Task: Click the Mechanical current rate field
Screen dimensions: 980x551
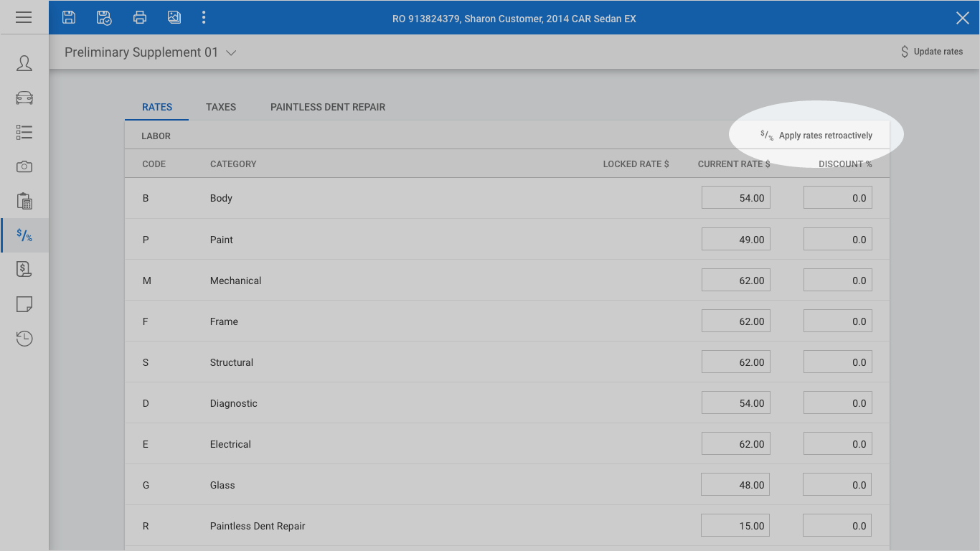Action: pos(736,280)
